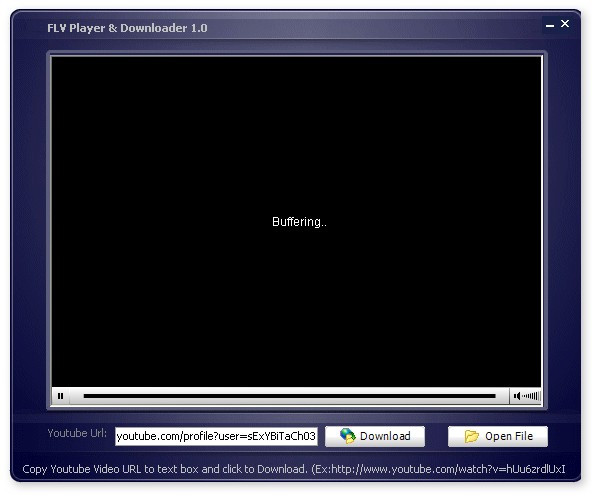The height and width of the screenshot is (496, 592).
Task: Click the 'Youtube Url:' label
Action: pos(77,433)
